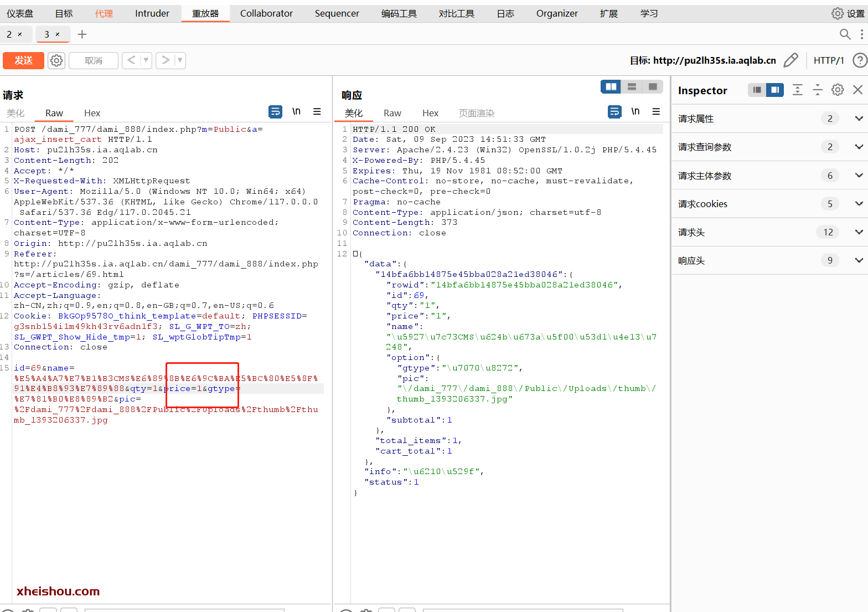Open the 仪表盘 dashboard tab

[x=20, y=13]
